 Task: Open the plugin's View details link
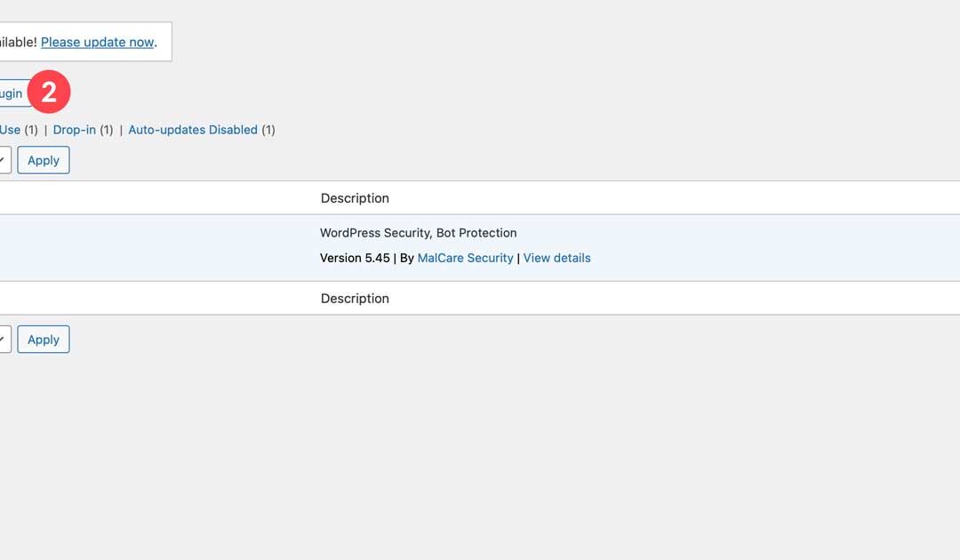[556, 258]
